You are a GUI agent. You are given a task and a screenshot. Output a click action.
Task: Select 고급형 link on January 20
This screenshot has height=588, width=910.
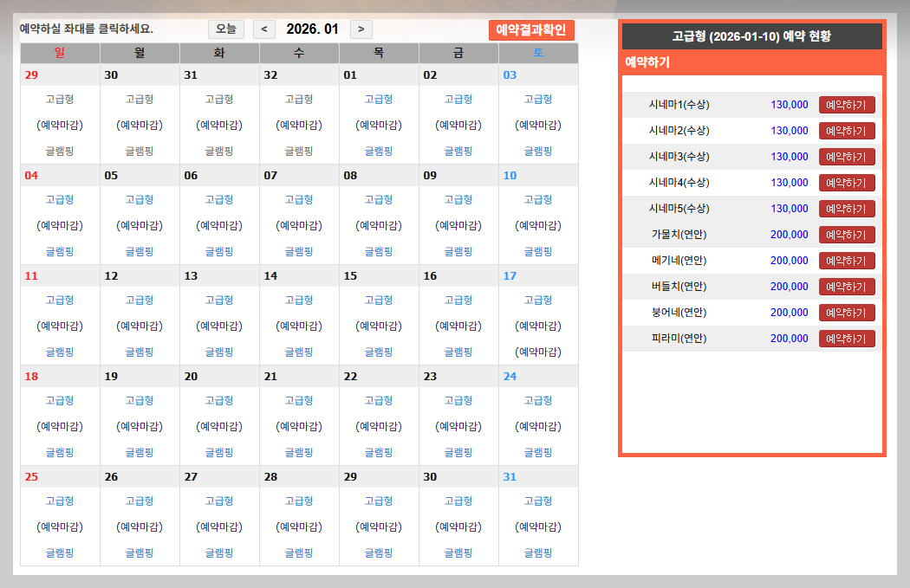(x=219, y=400)
